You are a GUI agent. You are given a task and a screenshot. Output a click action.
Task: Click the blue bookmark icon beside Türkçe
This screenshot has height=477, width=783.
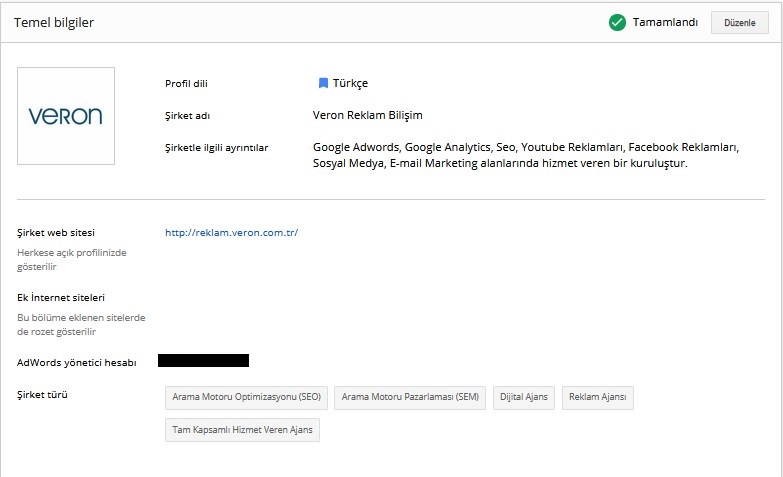pos(323,83)
